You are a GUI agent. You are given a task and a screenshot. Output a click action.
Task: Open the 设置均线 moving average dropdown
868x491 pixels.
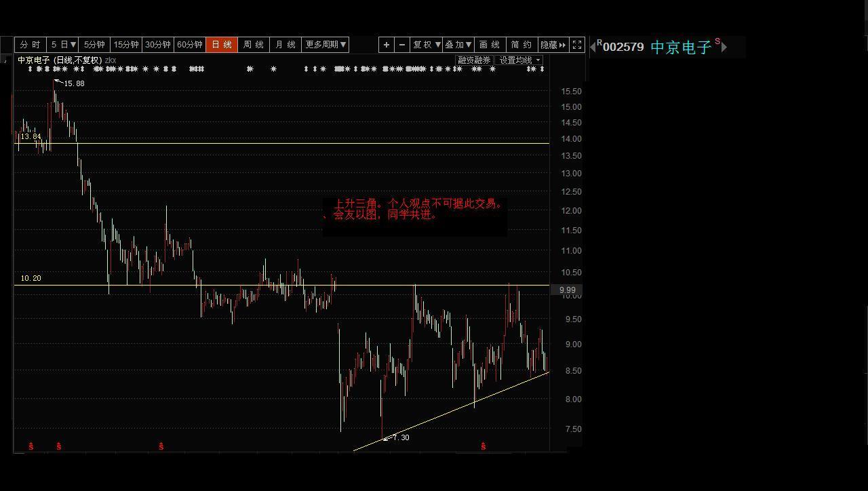pyautogui.click(x=519, y=60)
